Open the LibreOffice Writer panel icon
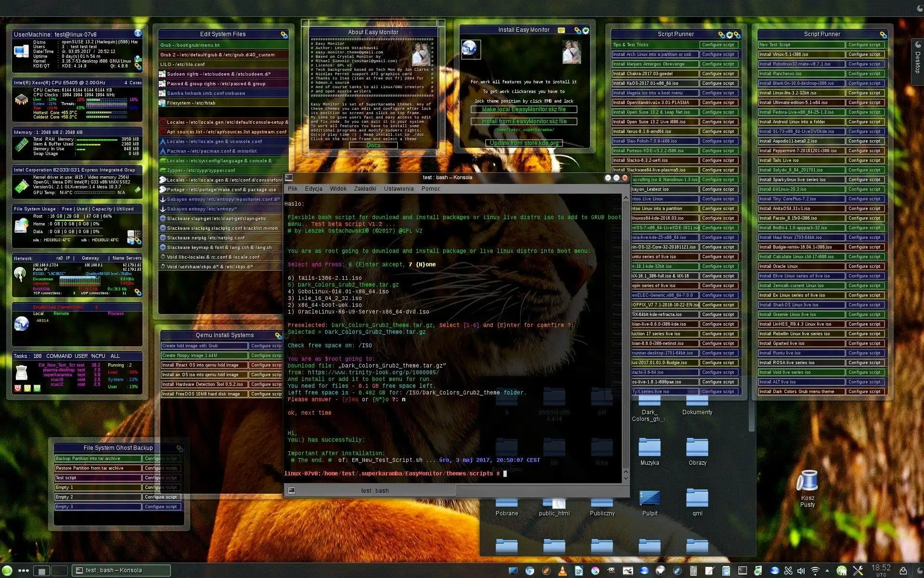 click(579, 571)
